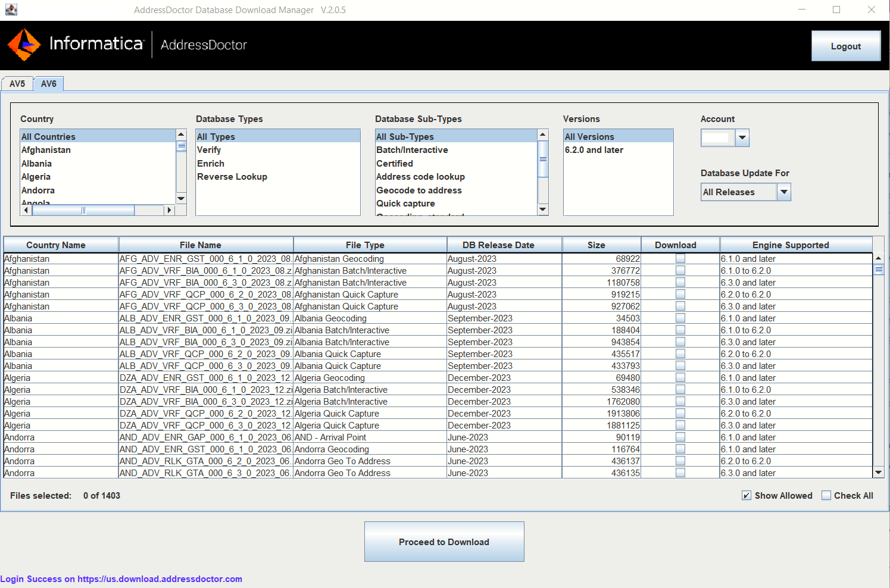890x588 pixels.
Task: Click the Informatica logo icon
Action: (x=24, y=45)
